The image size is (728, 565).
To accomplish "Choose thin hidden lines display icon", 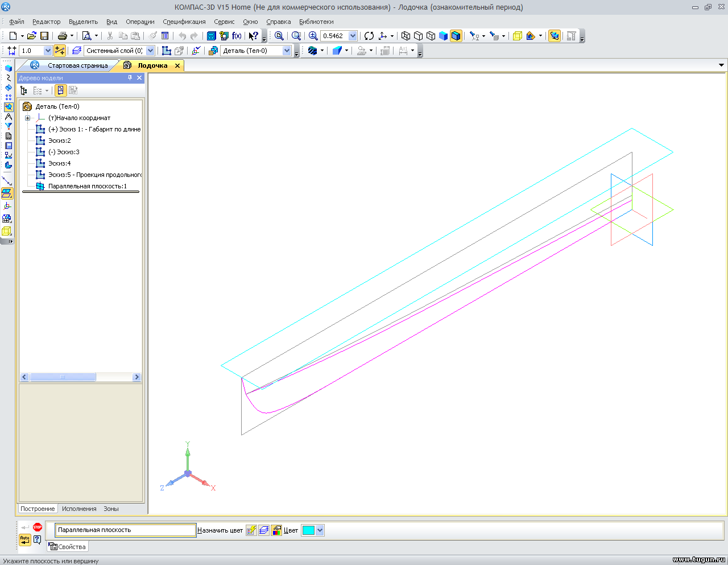I will [x=431, y=36].
